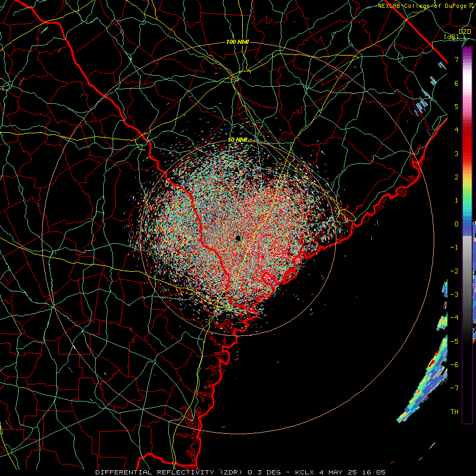Click the Differential Reflectivity caption at bottom
This screenshot has width=476, height=476.
pos(241,472)
